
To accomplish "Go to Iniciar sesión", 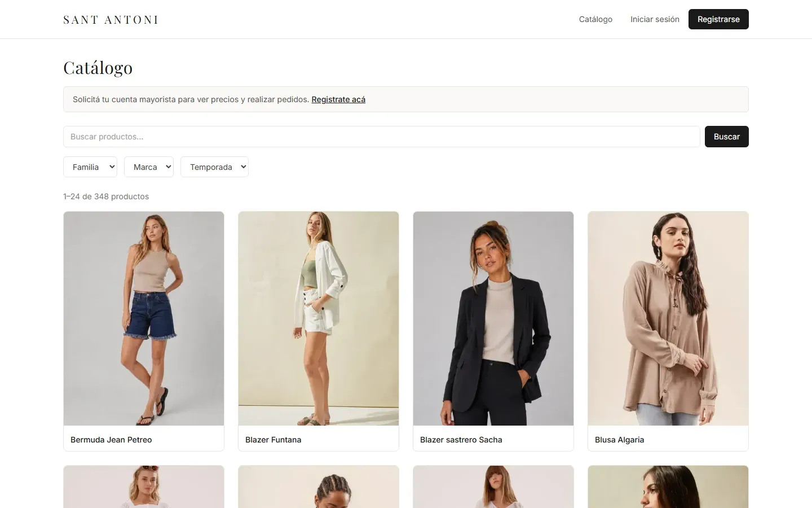I will [x=655, y=19].
